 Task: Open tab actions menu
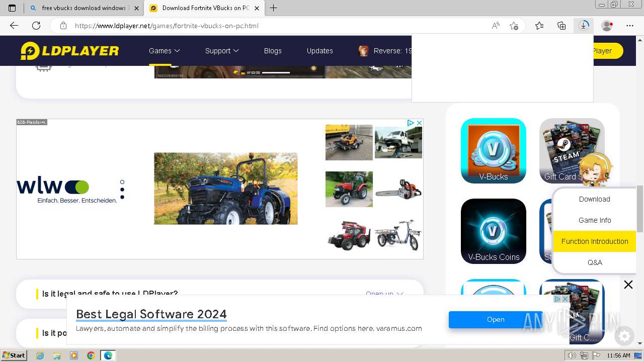click(12, 8)
